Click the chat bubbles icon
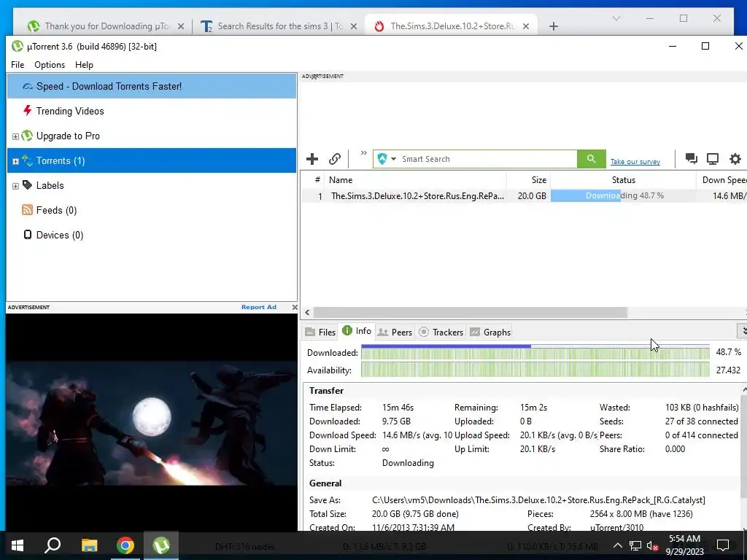 [x=692, y=158]
